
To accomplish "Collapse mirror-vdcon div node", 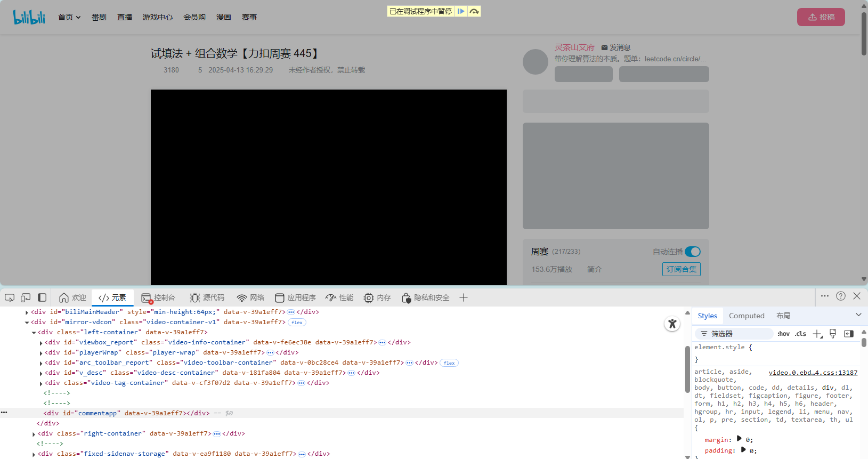I will coord(27,323).
